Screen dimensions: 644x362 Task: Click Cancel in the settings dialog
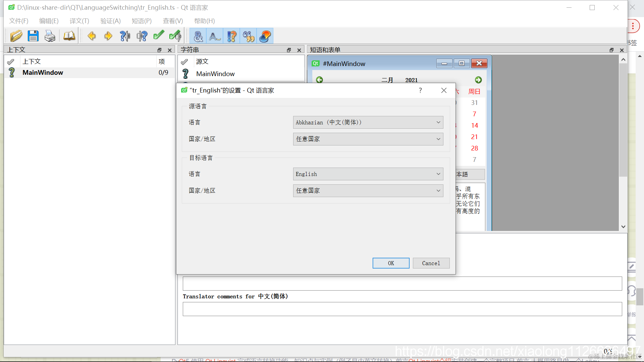[x=431, y=263]
